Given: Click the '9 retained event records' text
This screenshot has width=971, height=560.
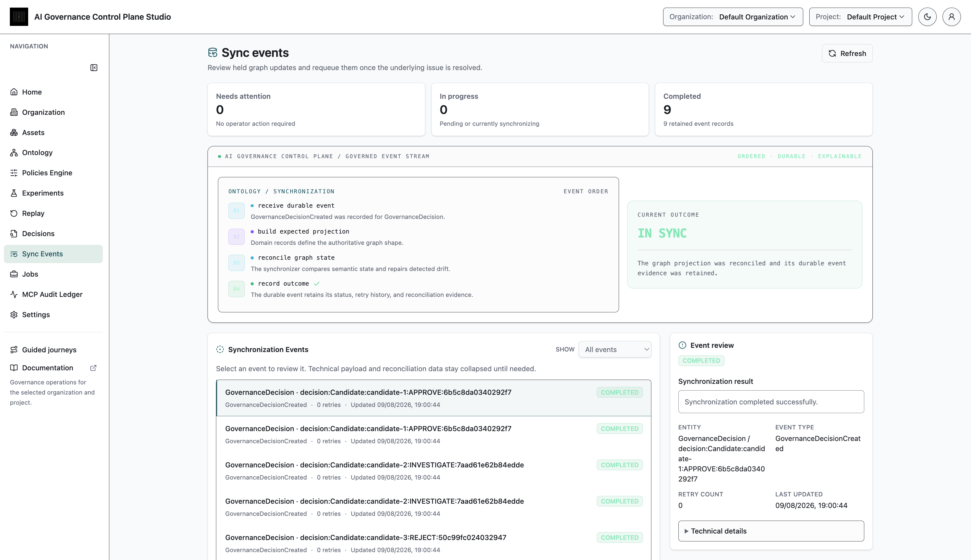Looking at the screenshot, I should pos(698,124).
